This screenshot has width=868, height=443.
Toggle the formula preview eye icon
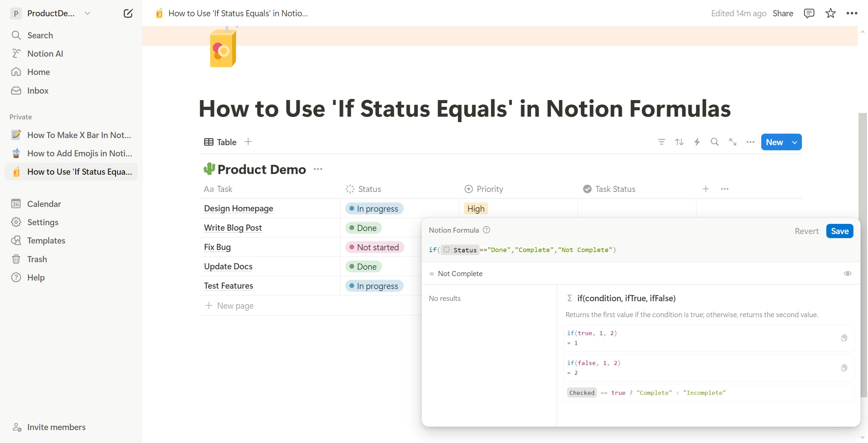(x=847, y=273)
